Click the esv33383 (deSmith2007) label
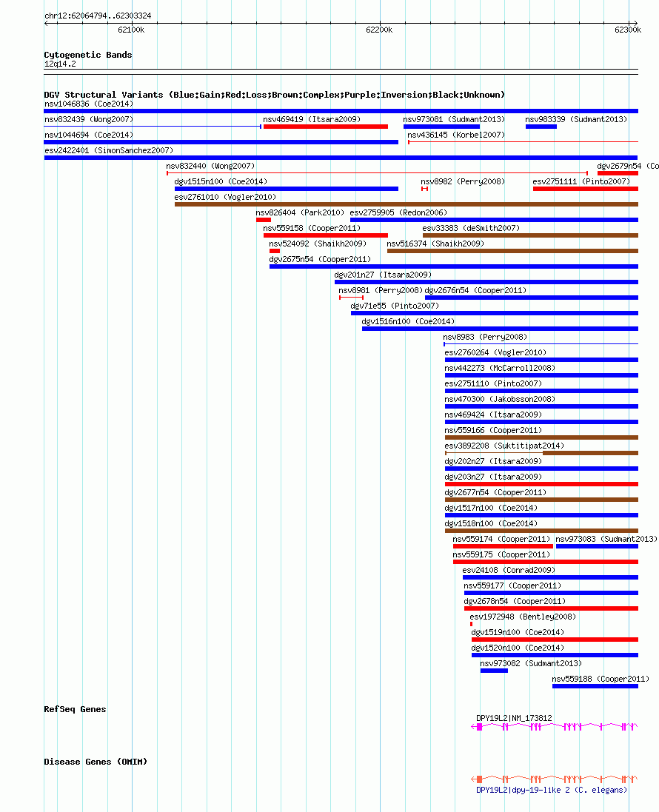The width and height of the screenshot is (659, 812). (471, 228)
